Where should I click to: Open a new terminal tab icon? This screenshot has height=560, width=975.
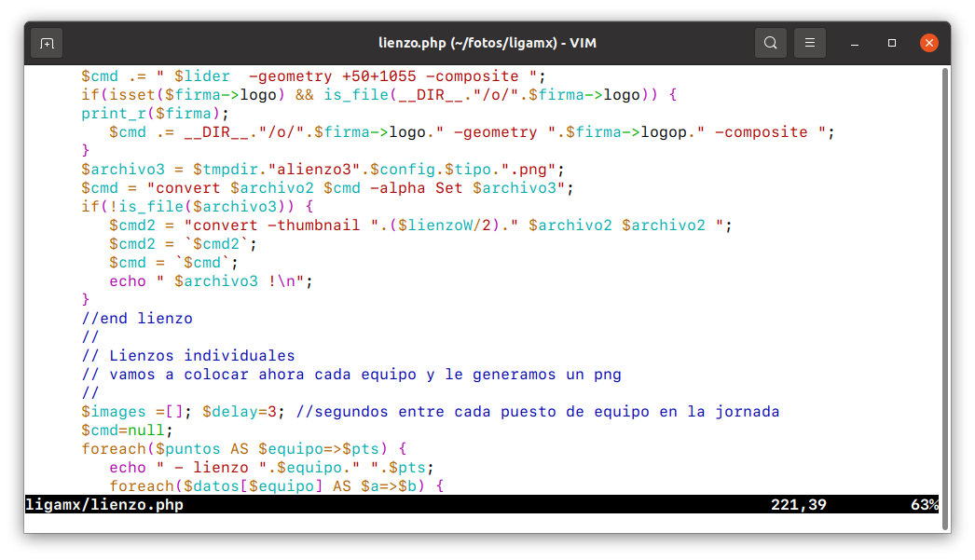coord(47,44)
